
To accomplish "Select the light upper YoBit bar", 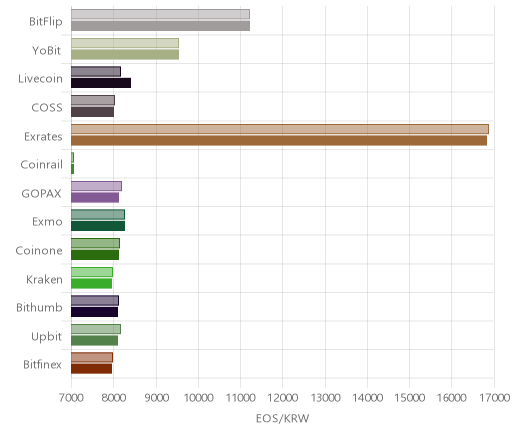I will tap(125, 43).
